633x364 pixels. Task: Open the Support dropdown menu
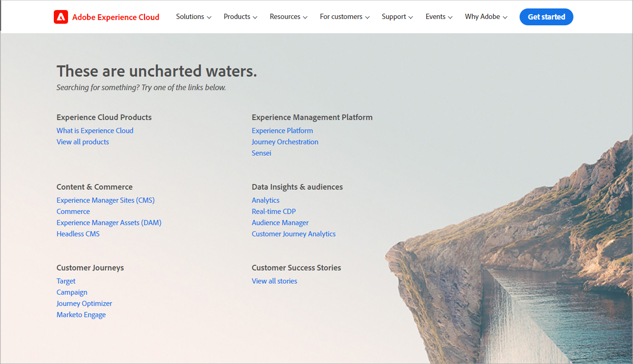(397, 17)
